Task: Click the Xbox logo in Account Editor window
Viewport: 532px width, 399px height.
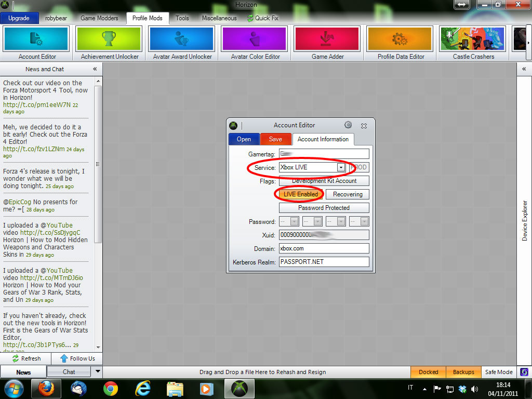Action: [233, 126]
